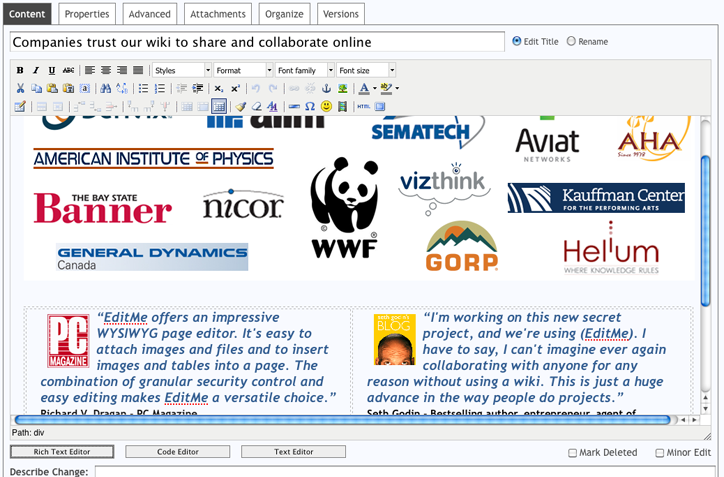Click the cleanup messy code broom icon
The image size is (724, 477).
click(240, 106)
